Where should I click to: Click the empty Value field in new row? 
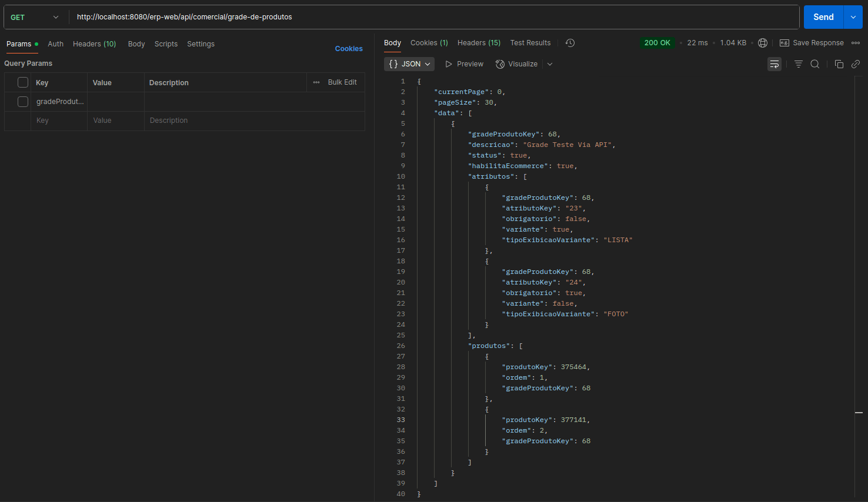(116, 121)
